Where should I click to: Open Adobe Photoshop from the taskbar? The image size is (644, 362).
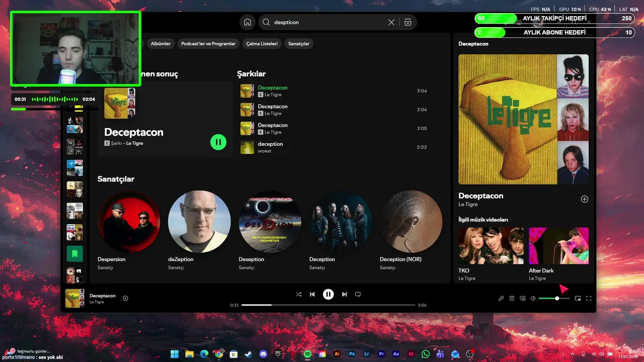(x=352, y=354)
